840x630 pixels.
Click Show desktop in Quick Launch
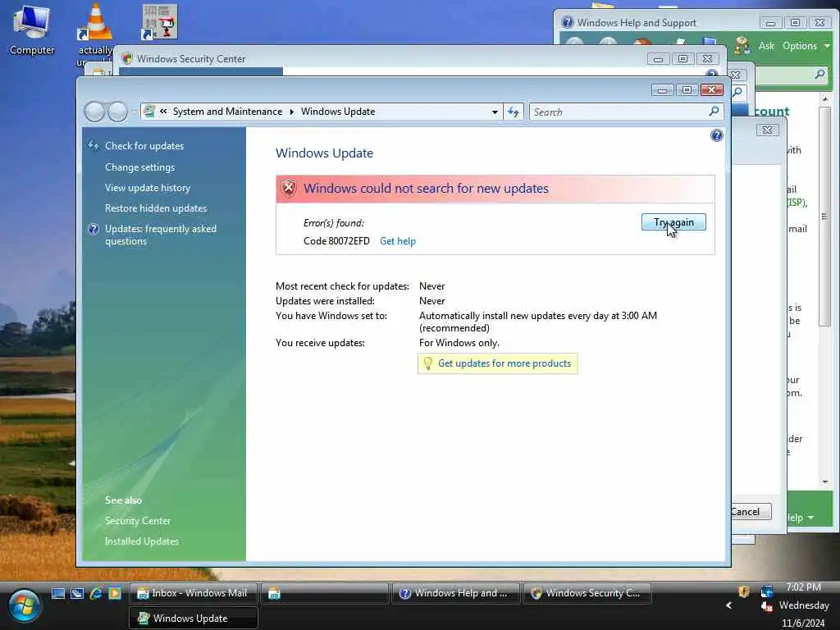[x=58, y=593]
